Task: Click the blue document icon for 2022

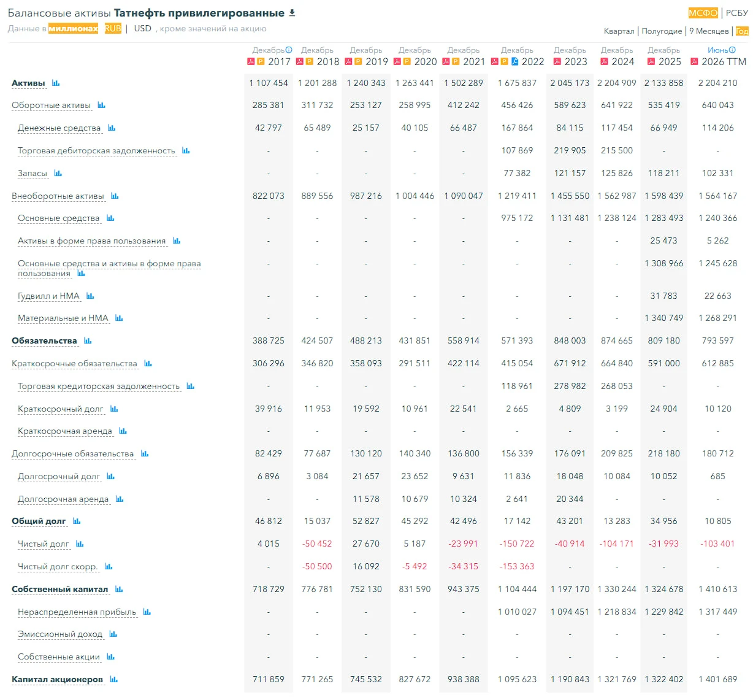Action: [x=515, y=61]
